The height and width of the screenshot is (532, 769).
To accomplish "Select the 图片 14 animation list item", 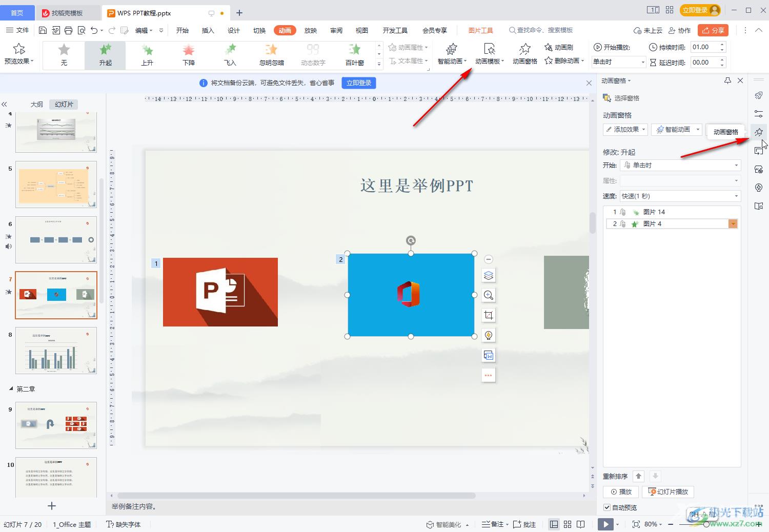I will pyautogui.click(x=672, y=212).
